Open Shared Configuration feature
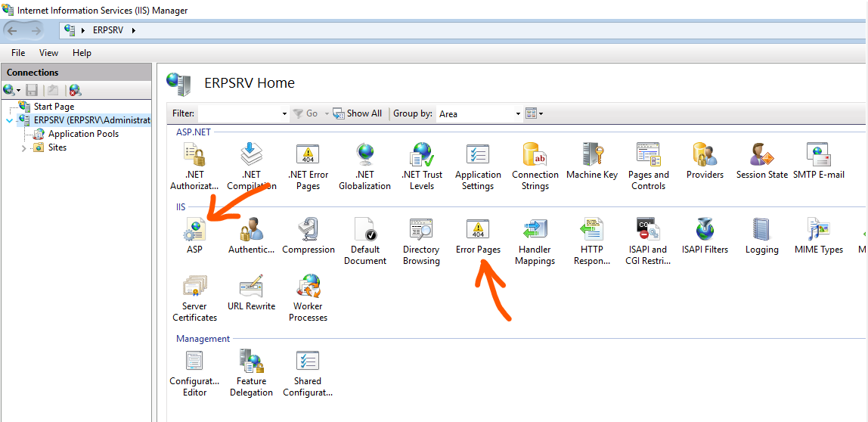 click(308, 374)
